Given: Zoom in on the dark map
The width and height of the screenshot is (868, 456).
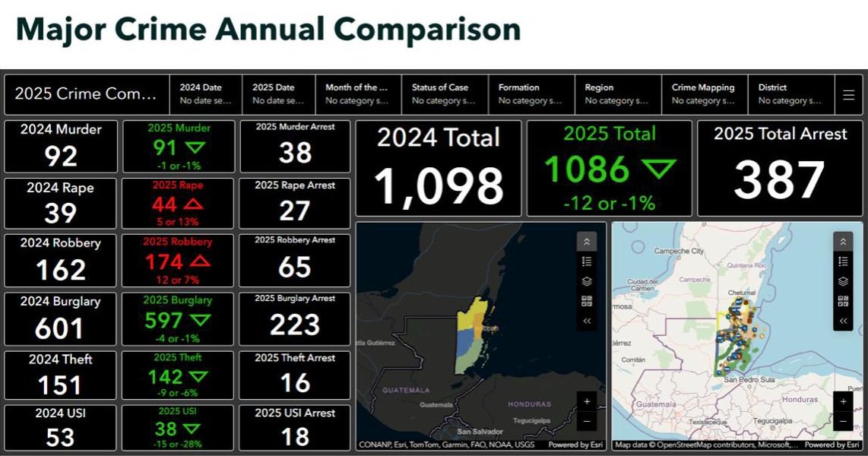Looking at the screenshot, I should click(587, 401).
